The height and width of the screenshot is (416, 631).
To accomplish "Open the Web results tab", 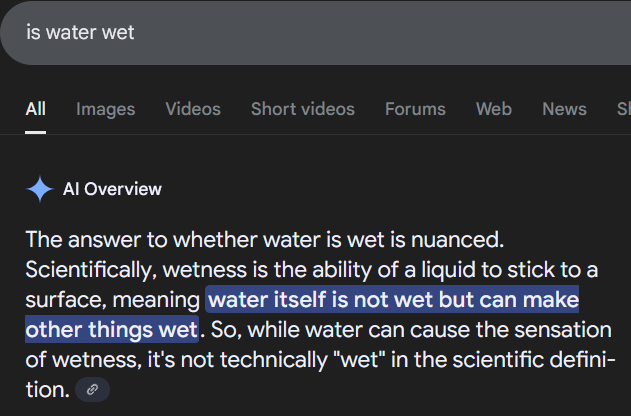I will pyautogui.click(x=493, y=108).
